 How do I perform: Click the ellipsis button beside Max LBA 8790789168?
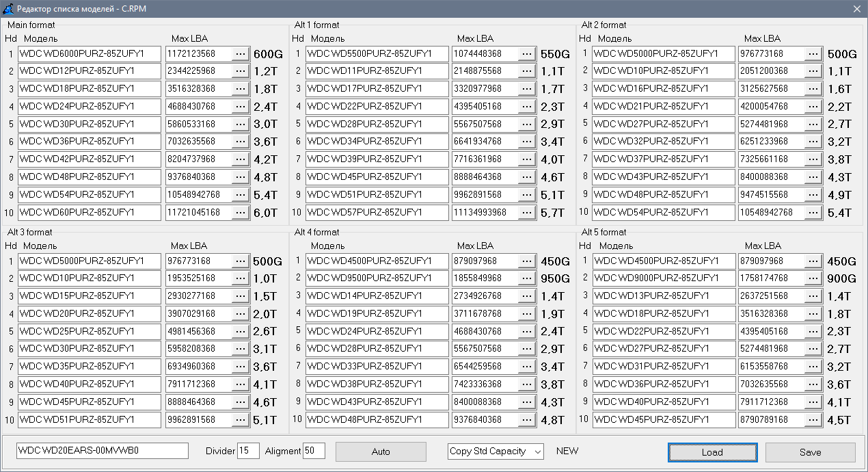point(813,419)
